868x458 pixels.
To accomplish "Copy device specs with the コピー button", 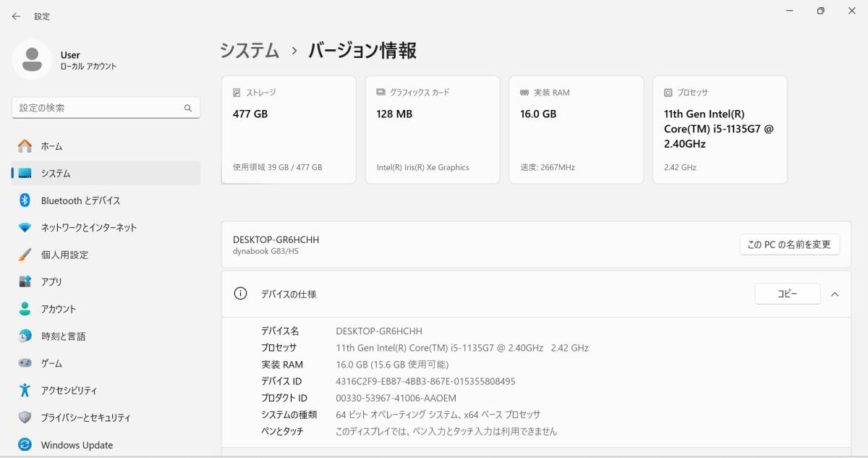I will pyautogui.click(x=788, y=294).
